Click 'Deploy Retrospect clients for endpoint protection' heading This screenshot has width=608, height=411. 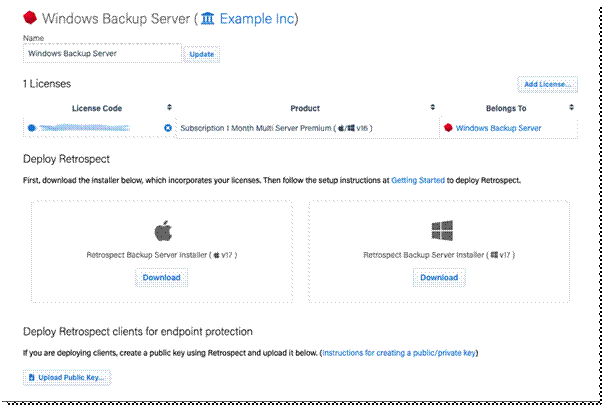(138, 332)
